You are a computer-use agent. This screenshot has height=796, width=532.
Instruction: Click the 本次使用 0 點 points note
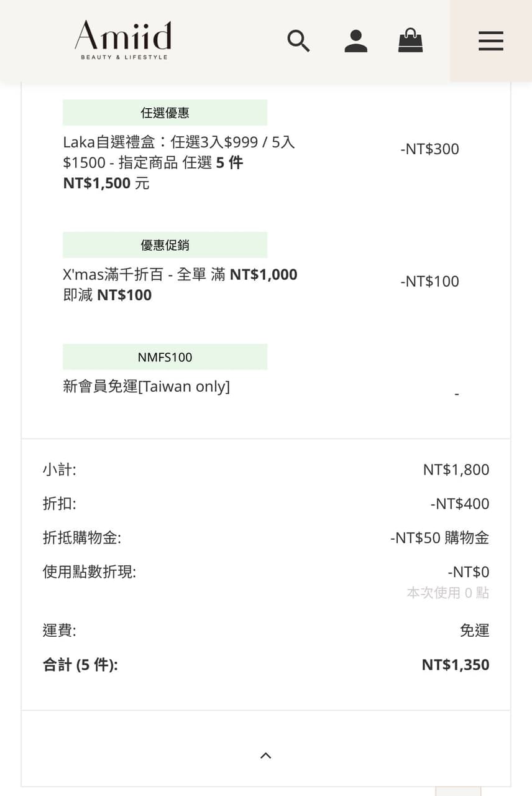pyautogui.click(x=447, y=593)
